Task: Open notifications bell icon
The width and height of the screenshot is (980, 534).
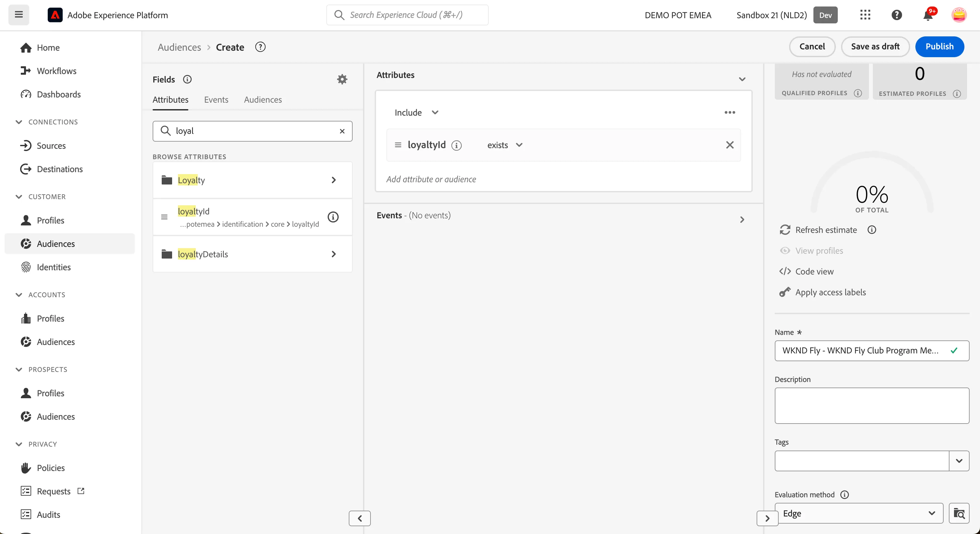Action: click(x=928, y=15)
